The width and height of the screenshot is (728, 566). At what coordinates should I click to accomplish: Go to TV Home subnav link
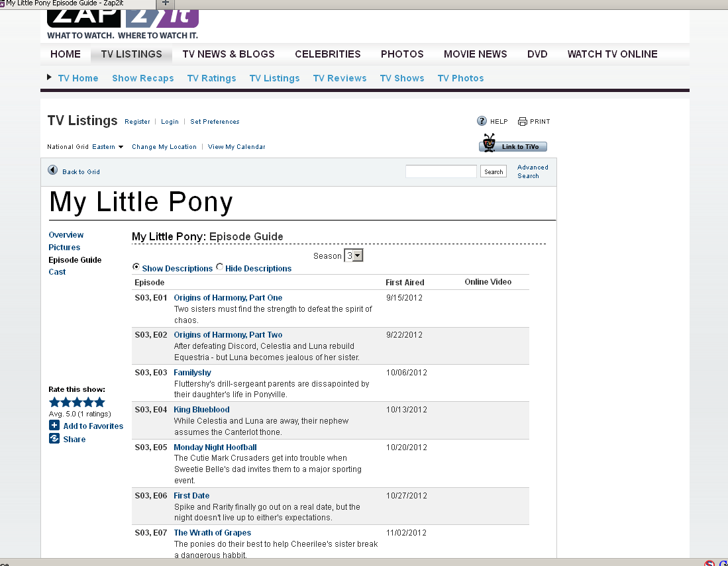[x=78, y=78]
